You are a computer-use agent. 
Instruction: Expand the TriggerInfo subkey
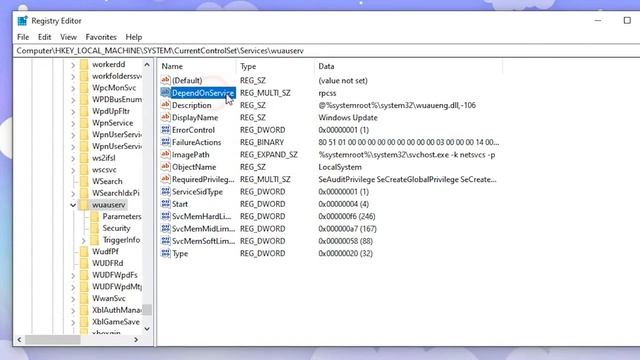pyautogui.click(x=84, y=240)
